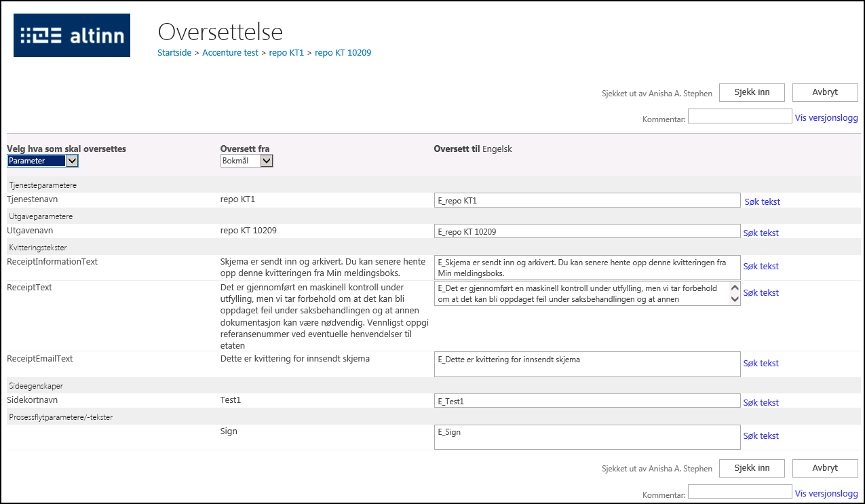
Task: Click the ReceiptEmailText label
Action: [x=39, y=358]
